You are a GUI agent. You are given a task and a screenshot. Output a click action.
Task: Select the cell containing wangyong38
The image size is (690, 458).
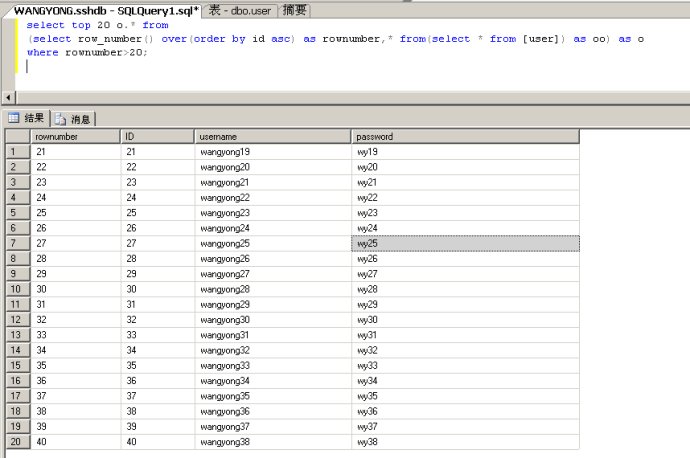click(273, 442)
